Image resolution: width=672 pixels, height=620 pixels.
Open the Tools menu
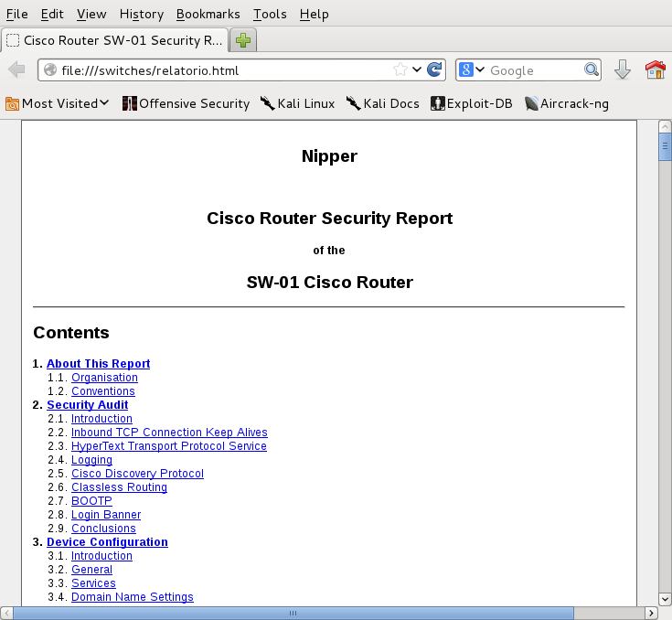pos(270,14)
